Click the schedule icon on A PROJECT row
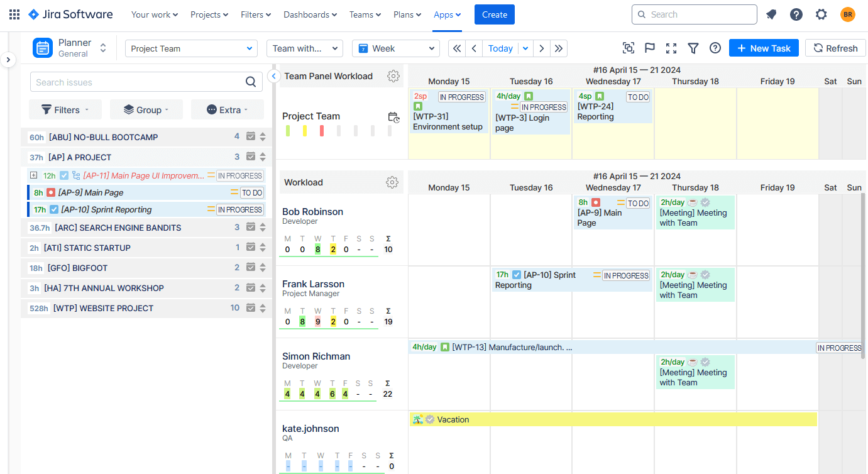 (x=251, y=157)
